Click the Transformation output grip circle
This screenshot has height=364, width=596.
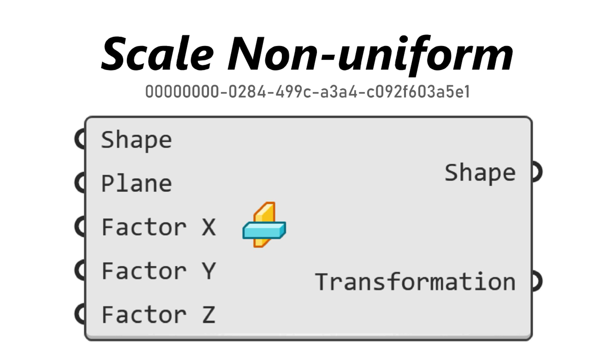coord(537,281)
